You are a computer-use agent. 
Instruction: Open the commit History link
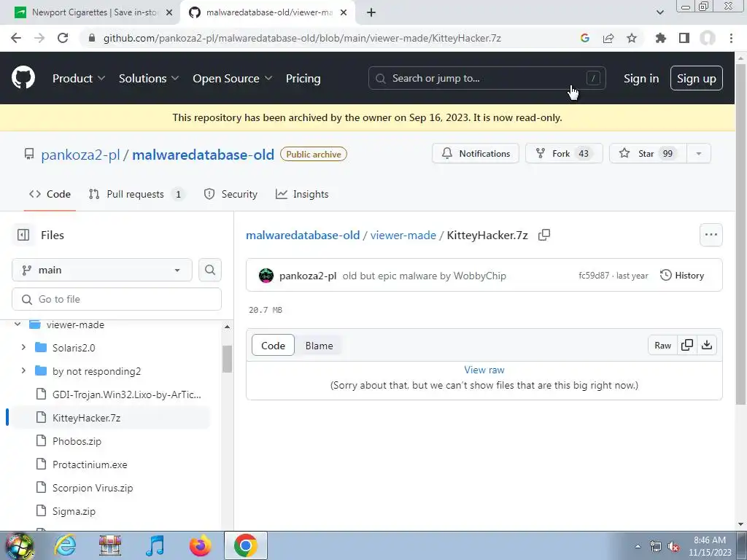click(682, 276)
